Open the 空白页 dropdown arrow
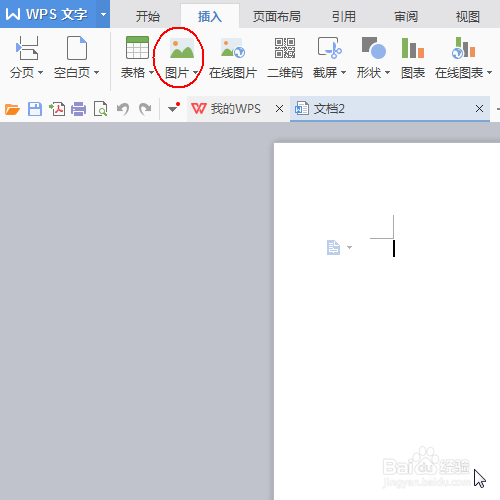The image size is (500, 500). click(96, 72)
